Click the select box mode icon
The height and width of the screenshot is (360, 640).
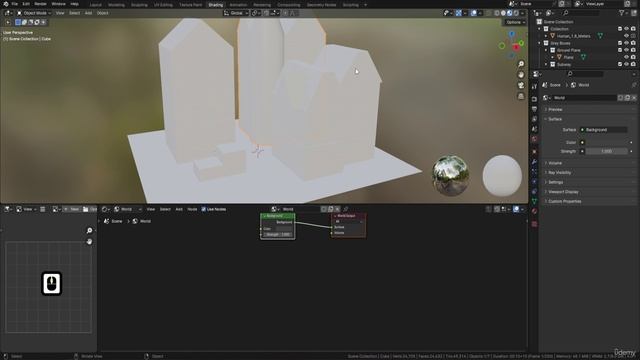tap(18, 22)
